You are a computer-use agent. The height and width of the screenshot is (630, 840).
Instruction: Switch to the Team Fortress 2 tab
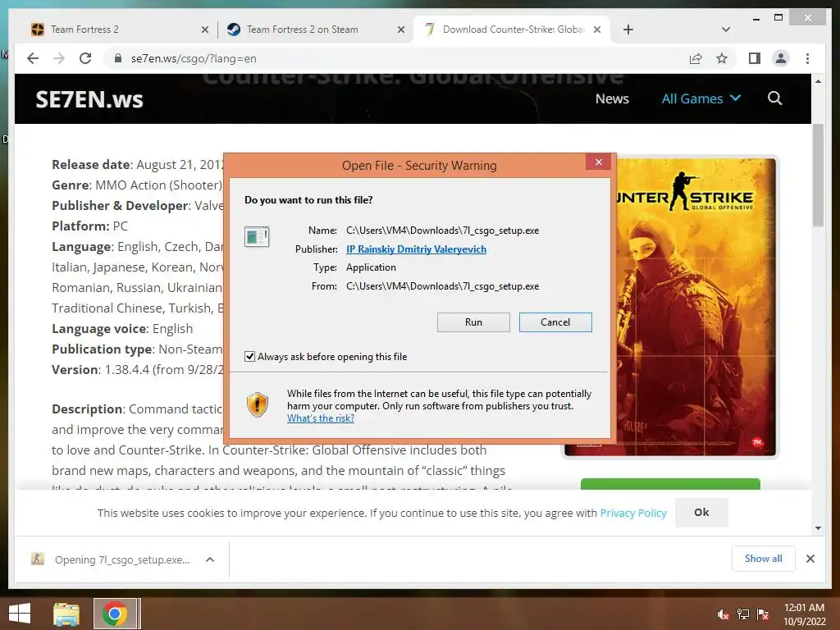(118, 30)
